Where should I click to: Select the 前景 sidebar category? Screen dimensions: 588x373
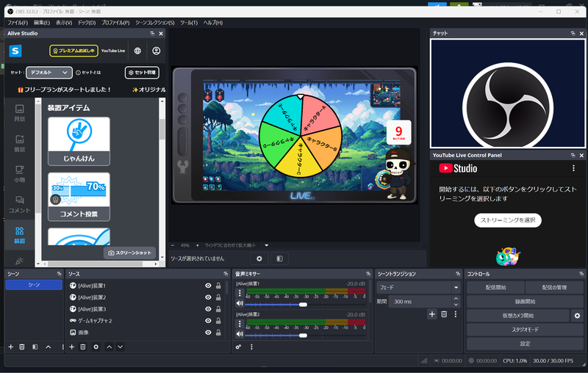(20, 143)
